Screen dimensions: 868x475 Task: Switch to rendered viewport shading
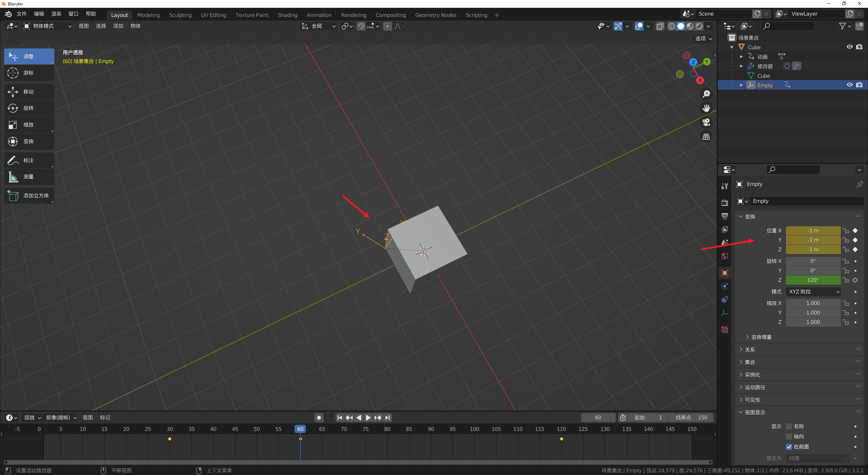(699, 26)
